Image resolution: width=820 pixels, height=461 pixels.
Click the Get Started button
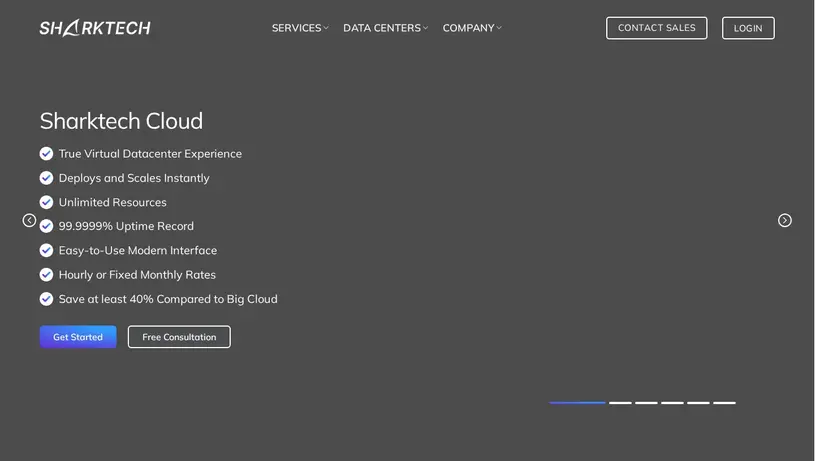pos(78,337)
